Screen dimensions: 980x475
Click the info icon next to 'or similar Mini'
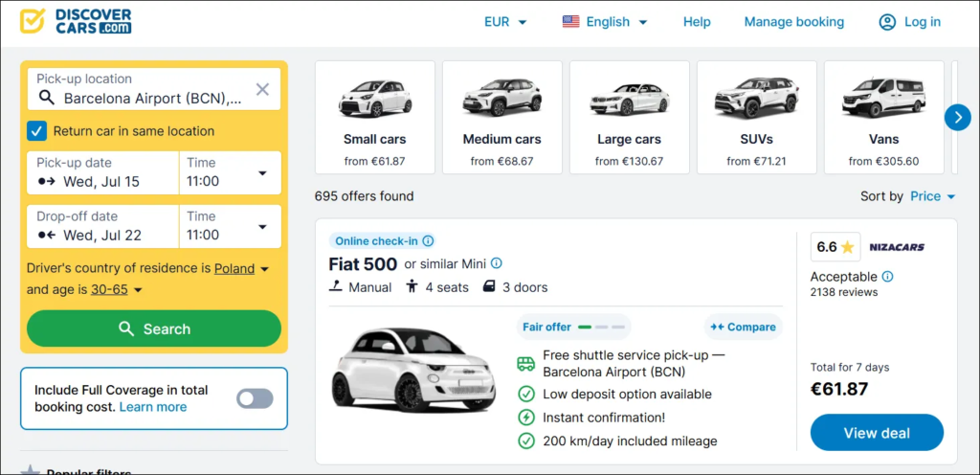(497, 263)
